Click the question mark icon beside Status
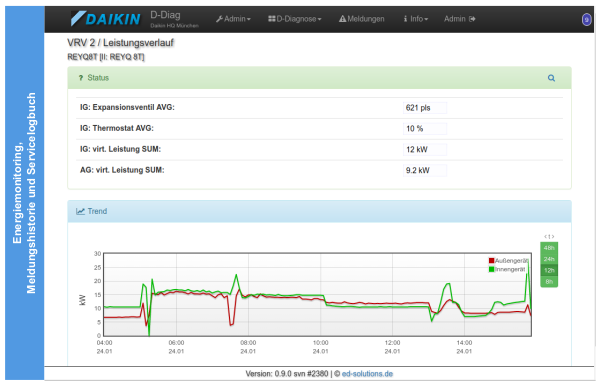 (81, 78)
